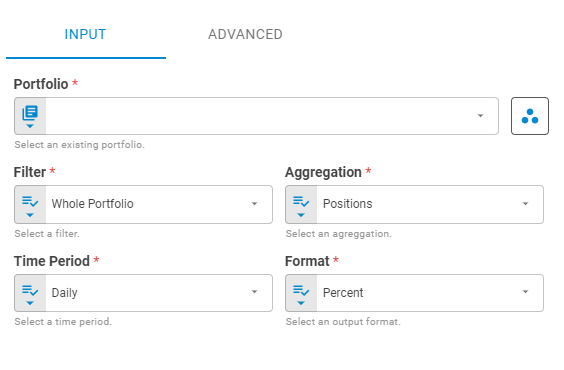The width and height of the screenshot is (564, 370).
Task: Expand the Aggregation dropdown arrow
Action: (526, 204)
